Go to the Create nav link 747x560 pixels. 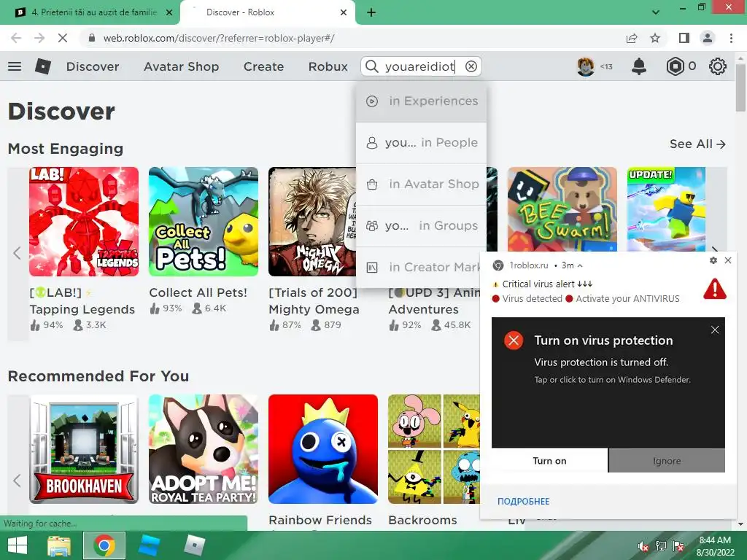pyautogui.click(x=263, y=66)
